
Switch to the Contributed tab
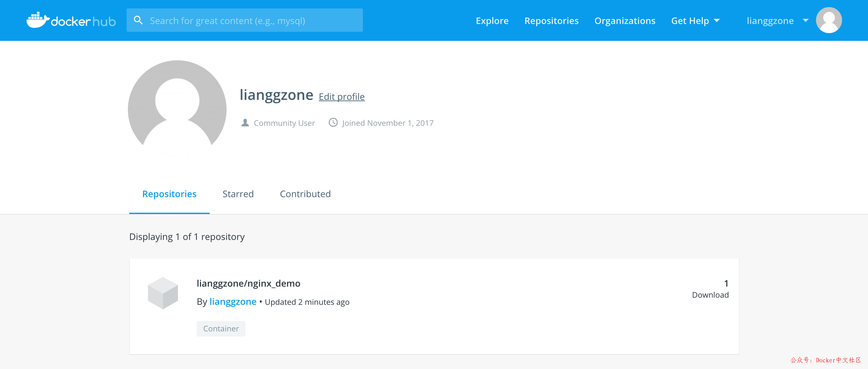[x=305, y=194]
